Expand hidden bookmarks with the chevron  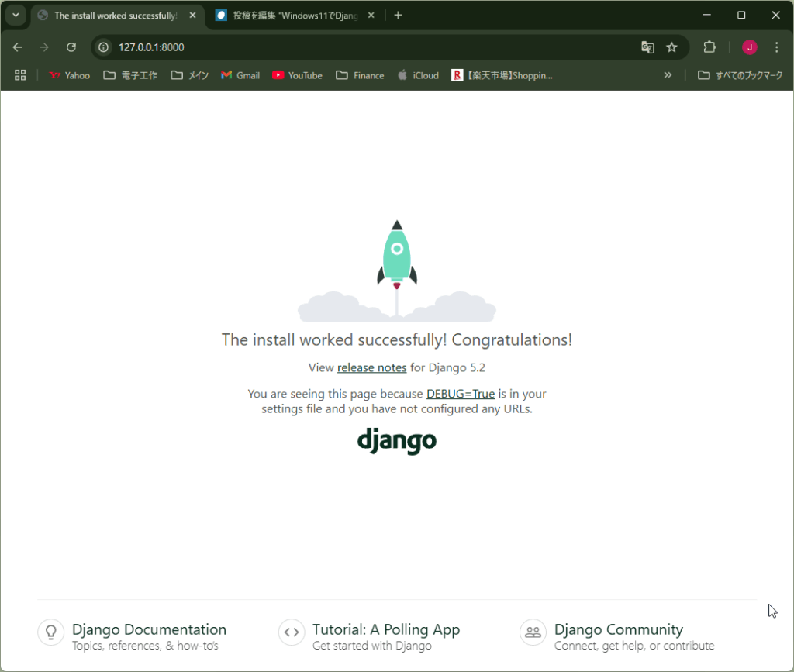click(668, 75)
